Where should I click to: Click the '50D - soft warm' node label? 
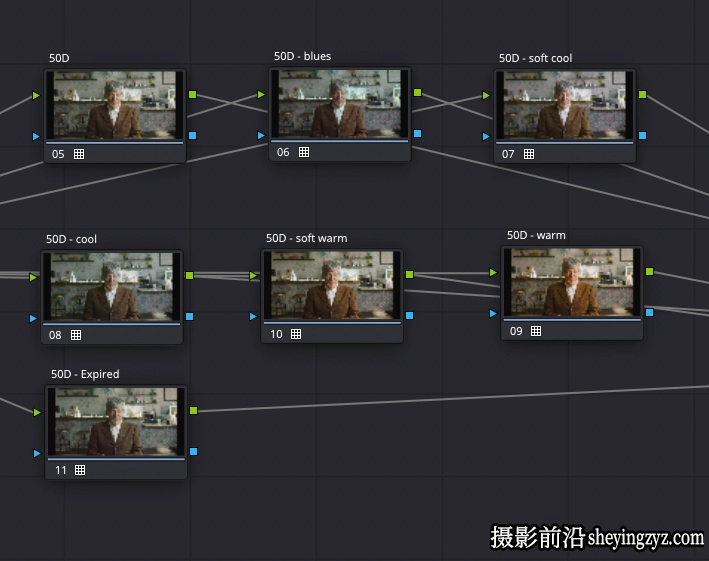click(307, 238)
